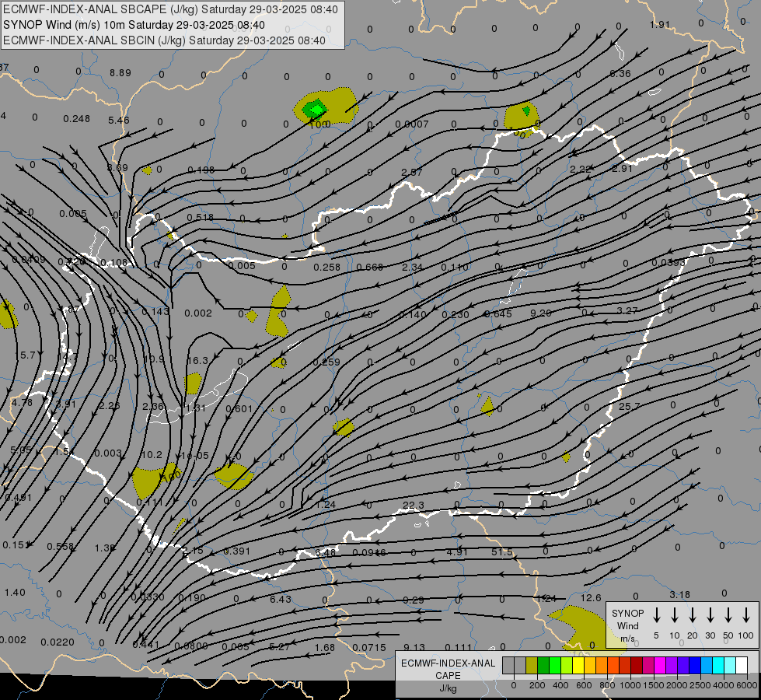Click the map value 12.6

[x=591, y=597]
